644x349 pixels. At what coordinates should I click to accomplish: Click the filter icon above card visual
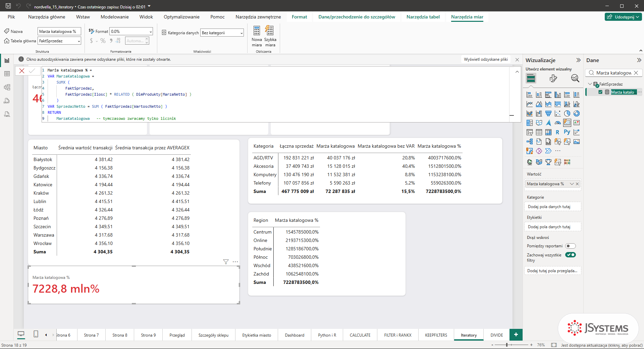coord(226,262)
